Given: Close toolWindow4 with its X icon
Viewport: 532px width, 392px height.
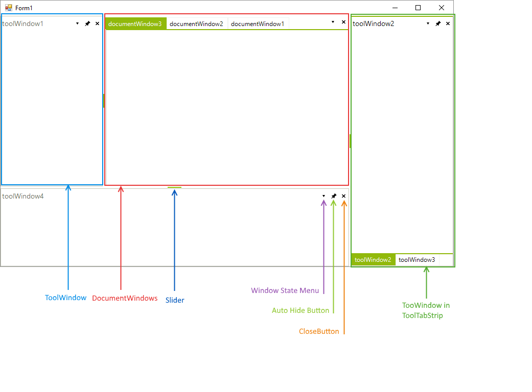Looking at the screenshot, I should [x=343, y=195].
